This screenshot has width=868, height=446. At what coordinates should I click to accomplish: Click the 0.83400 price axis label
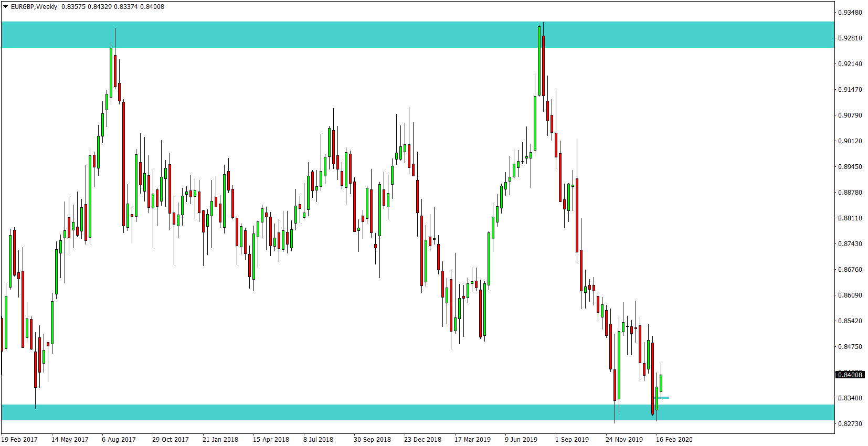850,398
